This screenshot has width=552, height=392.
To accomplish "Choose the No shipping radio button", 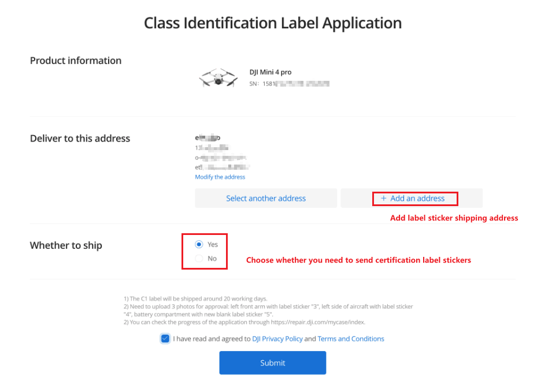I will (199, 259).
